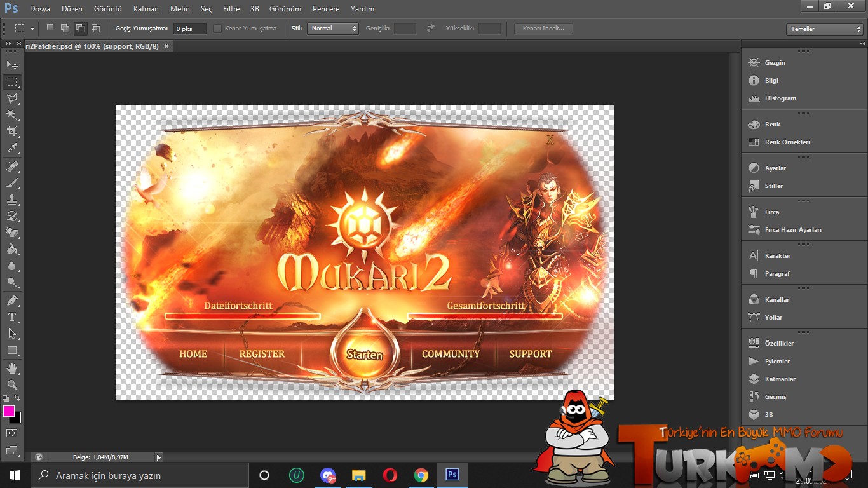Select the Rectangle shape tool
Screen dimensions: 868x488
click(x=12, y=350)
